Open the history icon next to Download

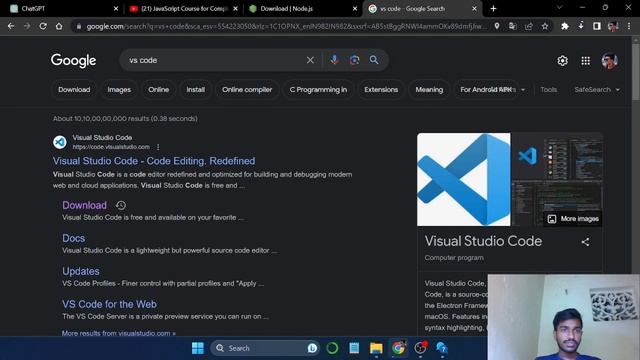(x=120, y=205)
